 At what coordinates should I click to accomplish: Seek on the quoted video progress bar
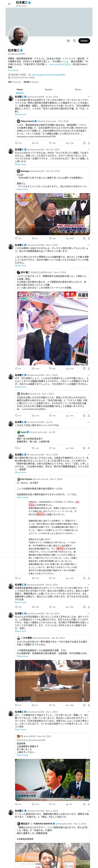coord(52,229)
